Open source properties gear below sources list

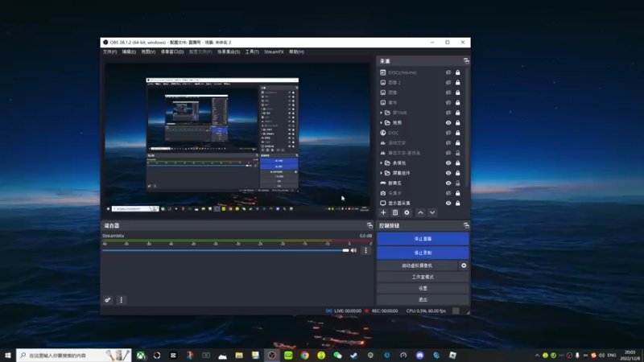407,212
